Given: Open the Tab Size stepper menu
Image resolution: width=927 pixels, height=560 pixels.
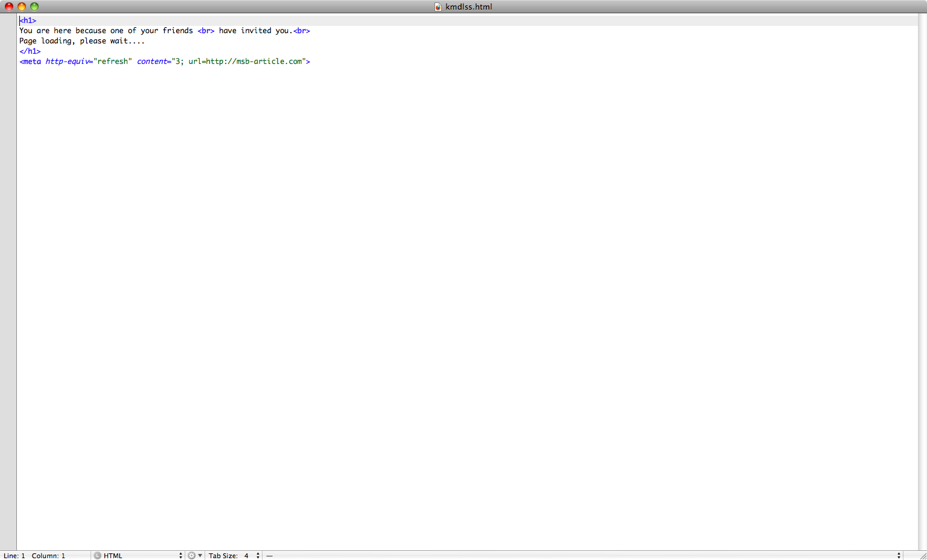Looking at the screenshot, I should (258, 556).
